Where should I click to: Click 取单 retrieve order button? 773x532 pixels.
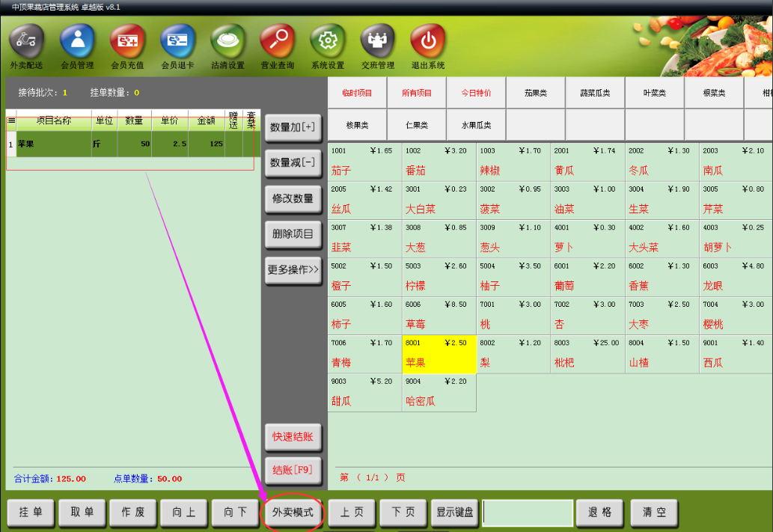coord(82,513)
